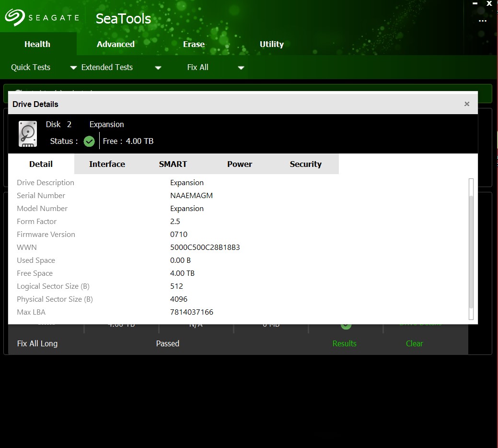Close the Drive Details dialog
The image size is (498, 448).
pyautogui.click(x=467, y=104)
